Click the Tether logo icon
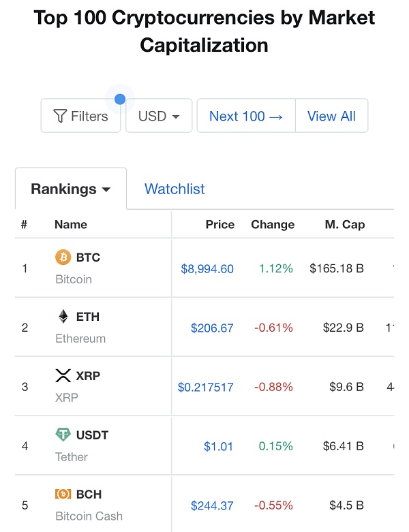Image resolution: width=409 pixels, height=532 pixels. (63, 435)
